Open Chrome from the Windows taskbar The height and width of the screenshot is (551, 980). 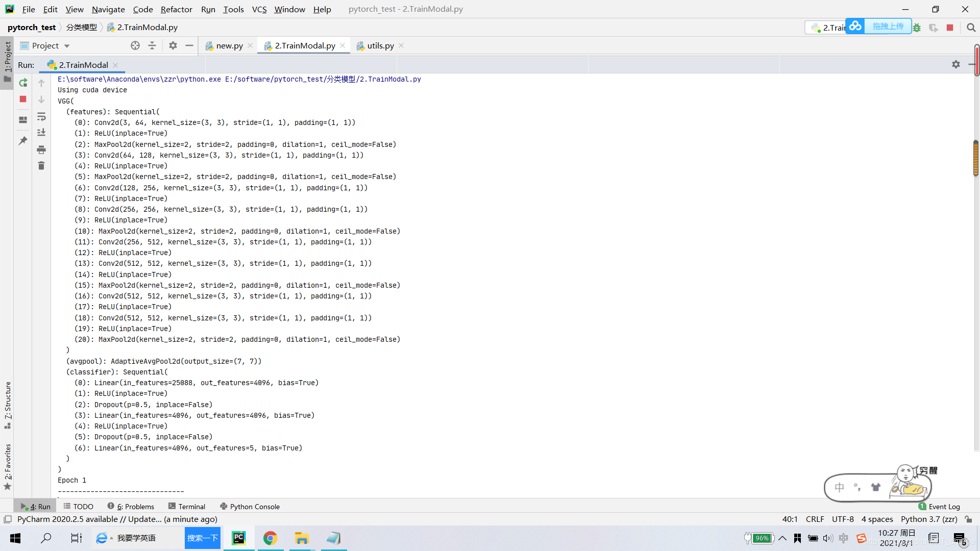click(270, 538)
